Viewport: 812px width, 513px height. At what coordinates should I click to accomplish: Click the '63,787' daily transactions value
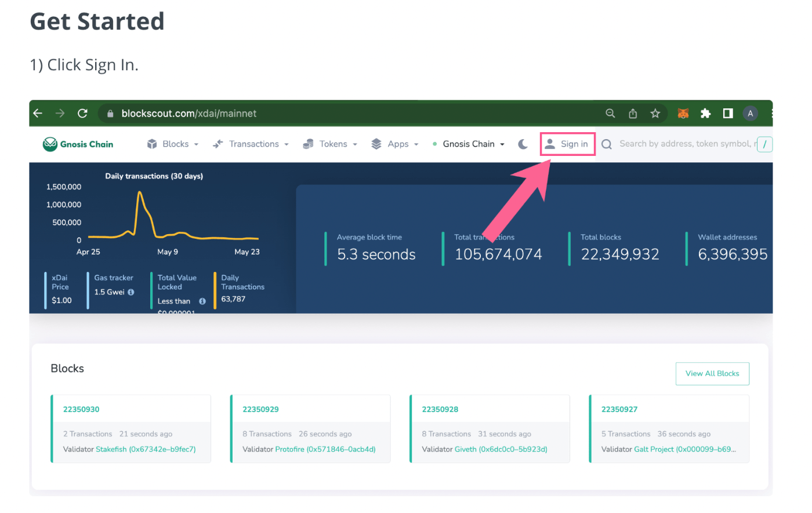233,300
